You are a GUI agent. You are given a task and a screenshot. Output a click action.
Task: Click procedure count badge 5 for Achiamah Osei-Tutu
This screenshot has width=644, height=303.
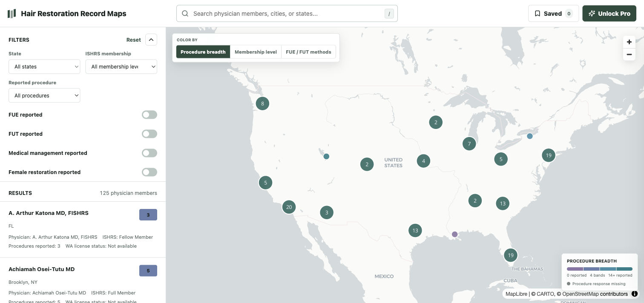pos(148,271)
